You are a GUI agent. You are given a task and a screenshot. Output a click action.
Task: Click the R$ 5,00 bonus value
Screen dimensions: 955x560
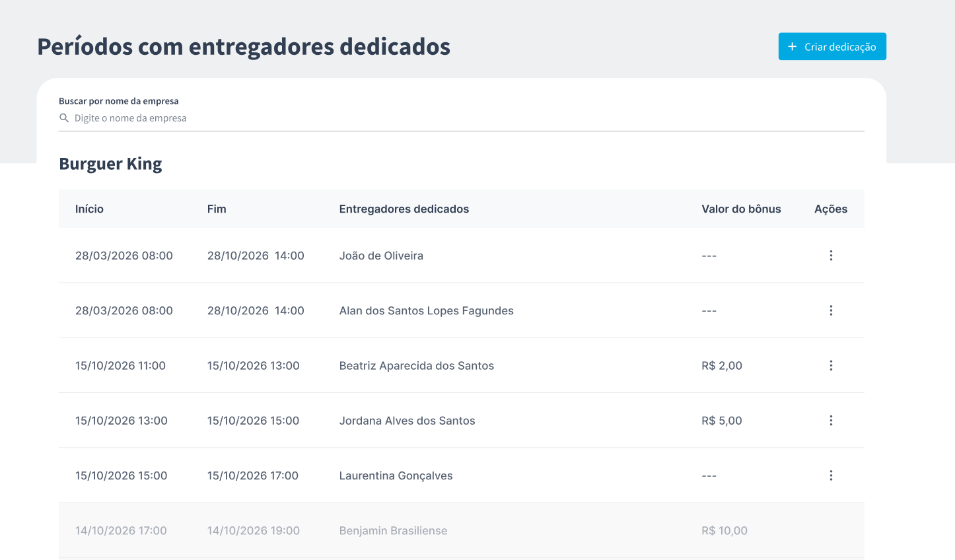(x=722, y=421)
